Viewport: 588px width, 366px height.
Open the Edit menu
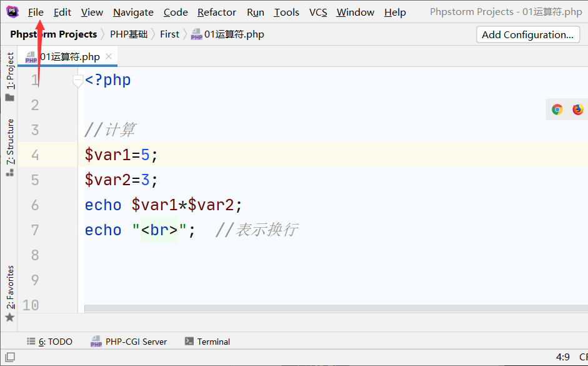tap(62, 13)
